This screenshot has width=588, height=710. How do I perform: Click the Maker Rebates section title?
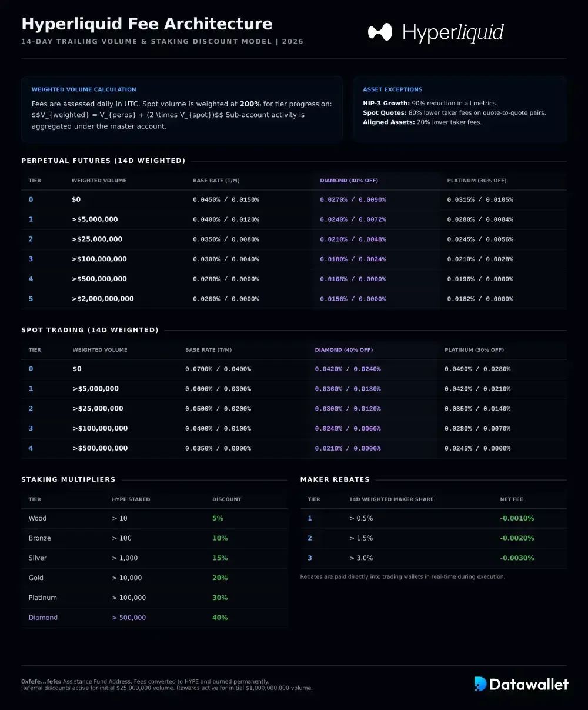335,479
